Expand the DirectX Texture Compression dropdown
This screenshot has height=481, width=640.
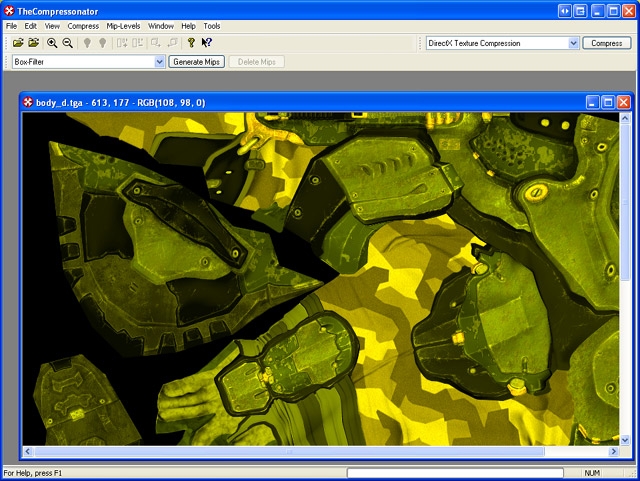point(574,44)
